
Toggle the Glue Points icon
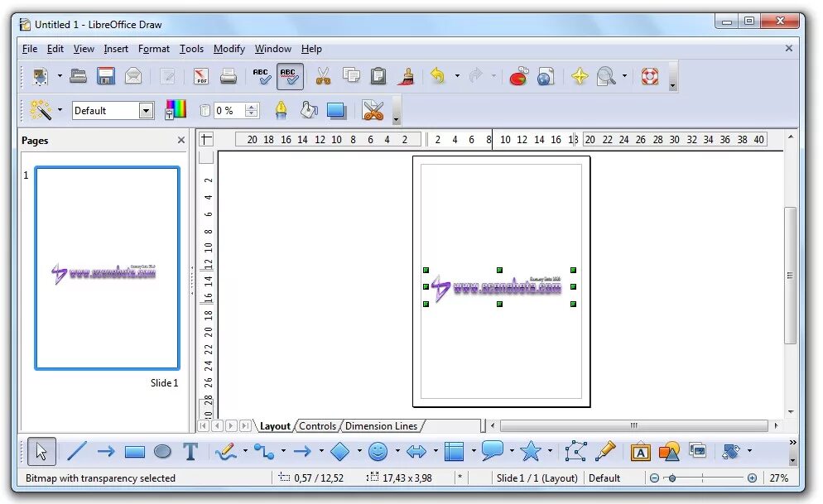605,451
